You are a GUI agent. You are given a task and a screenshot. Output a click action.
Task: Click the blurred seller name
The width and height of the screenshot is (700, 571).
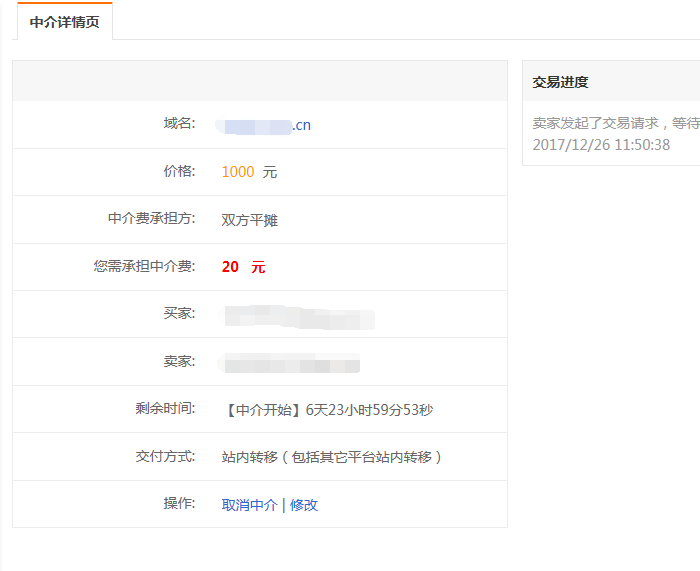coord(290,362)
